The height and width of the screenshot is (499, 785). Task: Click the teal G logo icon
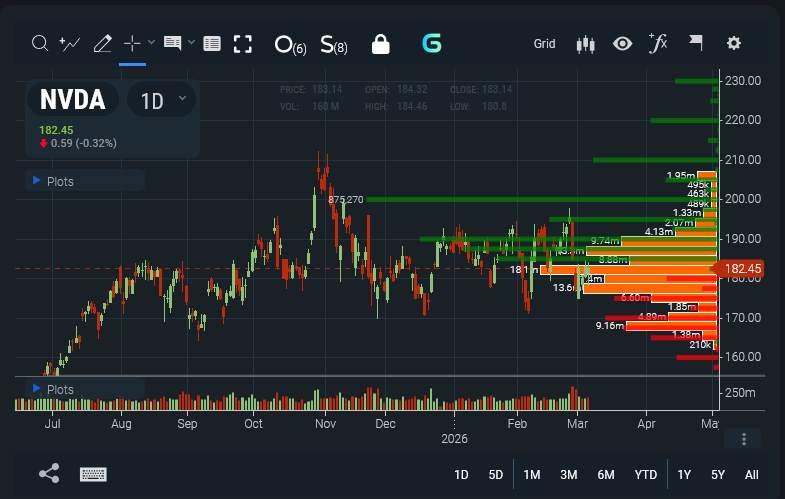pyautogui.click(x=432, y=44)
